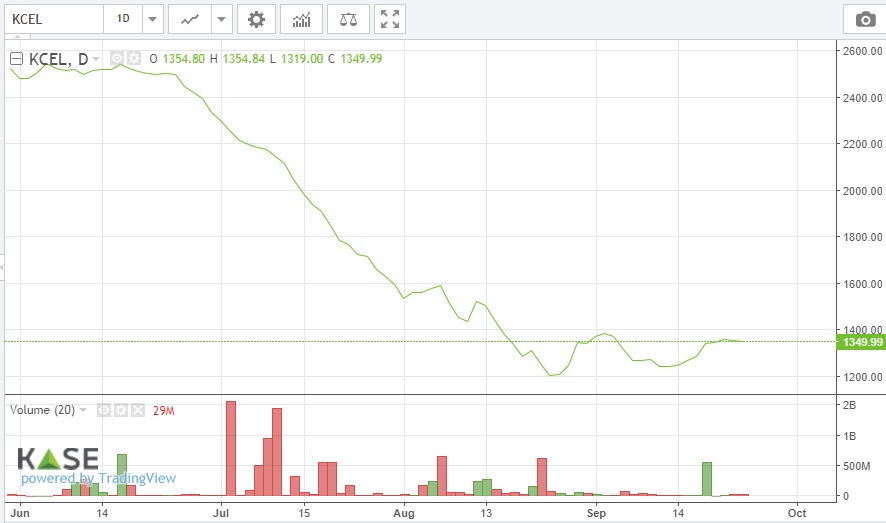The width and height of the screenshot is (886, 523).
Task: Select the 1D interval button
Action: point(123,19)
